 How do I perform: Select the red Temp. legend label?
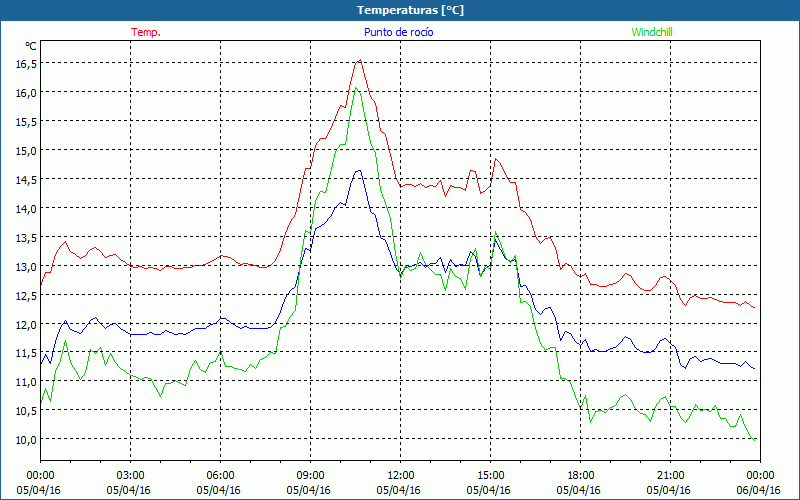pyautogui.click(x=146, y=32)
